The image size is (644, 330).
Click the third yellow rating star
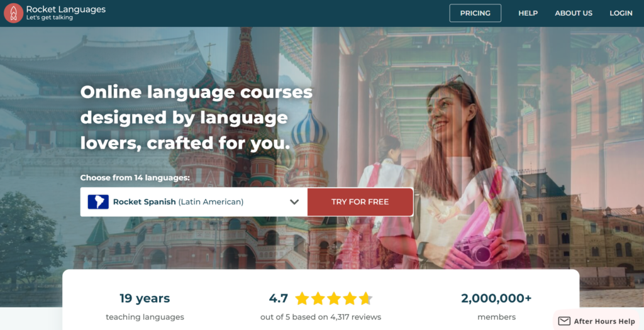(334, 299)
